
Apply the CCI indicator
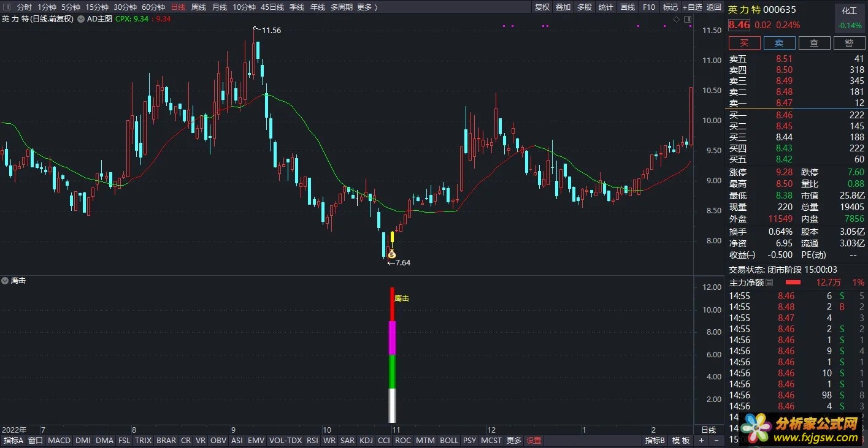(384, 441)
